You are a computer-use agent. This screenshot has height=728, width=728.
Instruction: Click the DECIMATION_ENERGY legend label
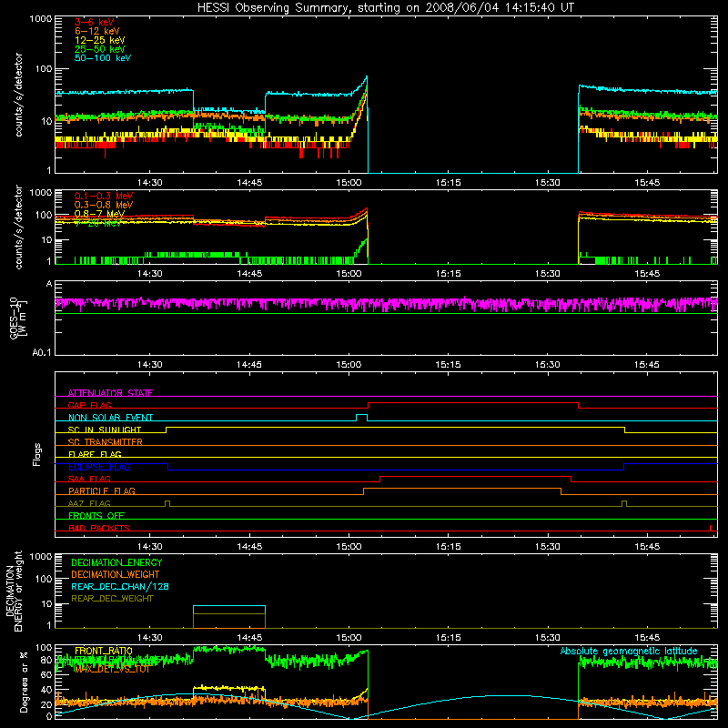click(x=116, y=562)
